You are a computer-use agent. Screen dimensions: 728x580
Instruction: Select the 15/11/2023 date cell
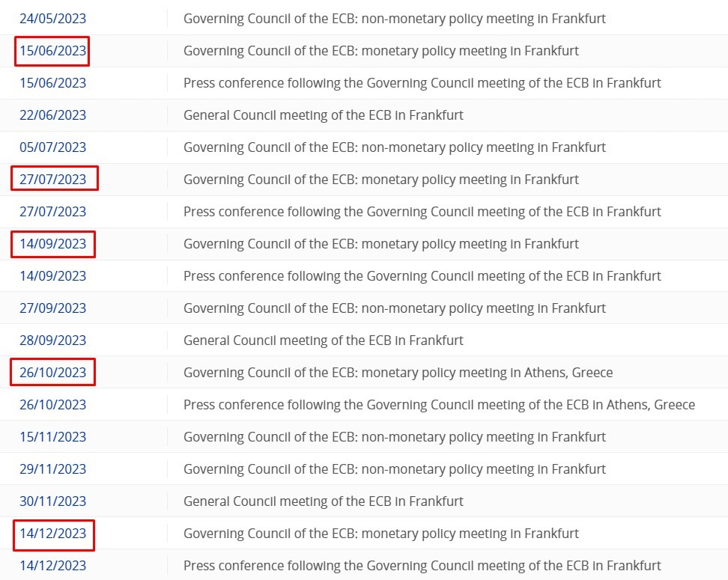[52, 436]
